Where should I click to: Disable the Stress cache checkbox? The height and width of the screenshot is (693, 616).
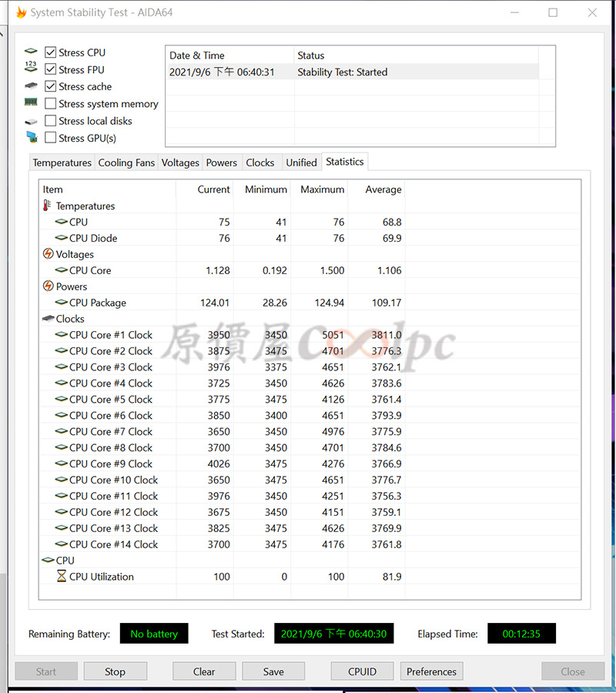[x=51, y=86]
